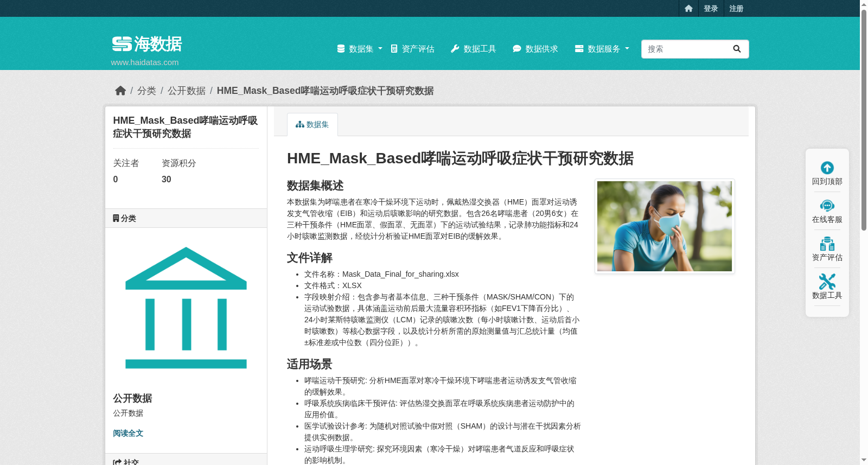
Task: Go to 分类 in the breadcrumb
Action: pyautogui.click(x=146, y=91)
